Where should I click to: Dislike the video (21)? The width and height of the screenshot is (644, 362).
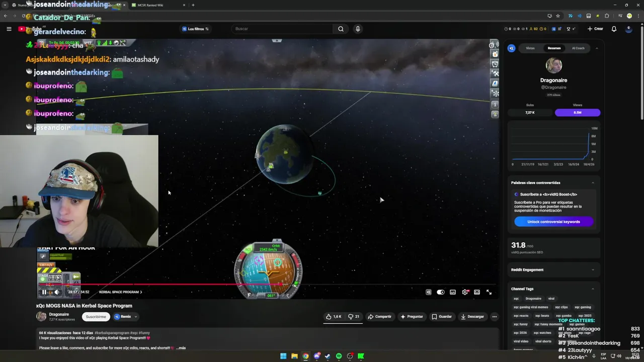(354, 317)
